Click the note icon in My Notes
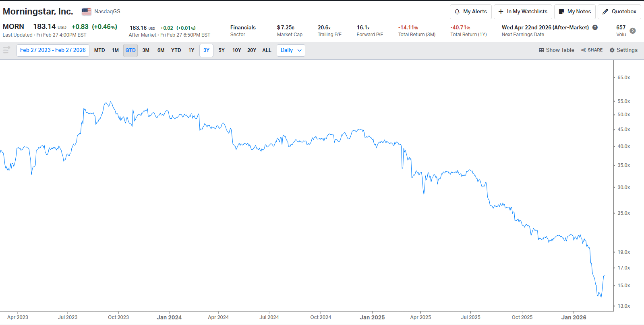The width and height of the screenshot is (644, 325). pyautogui.click(x=561, y=12)
